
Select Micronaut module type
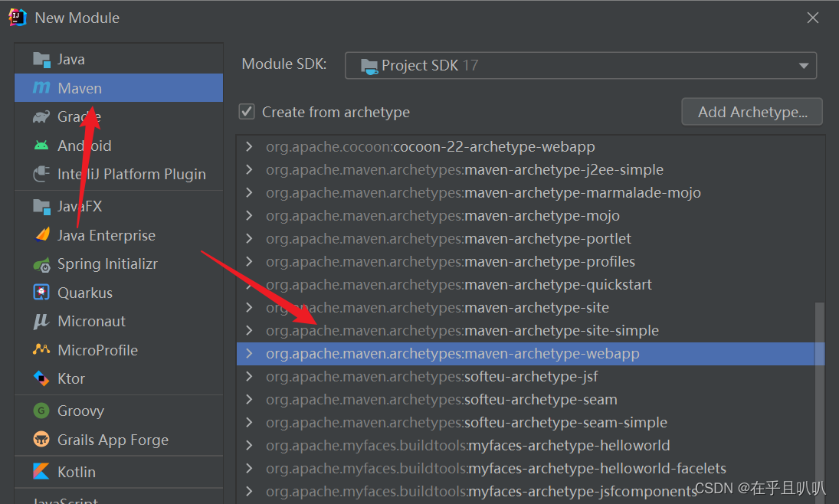click(119, 322)
